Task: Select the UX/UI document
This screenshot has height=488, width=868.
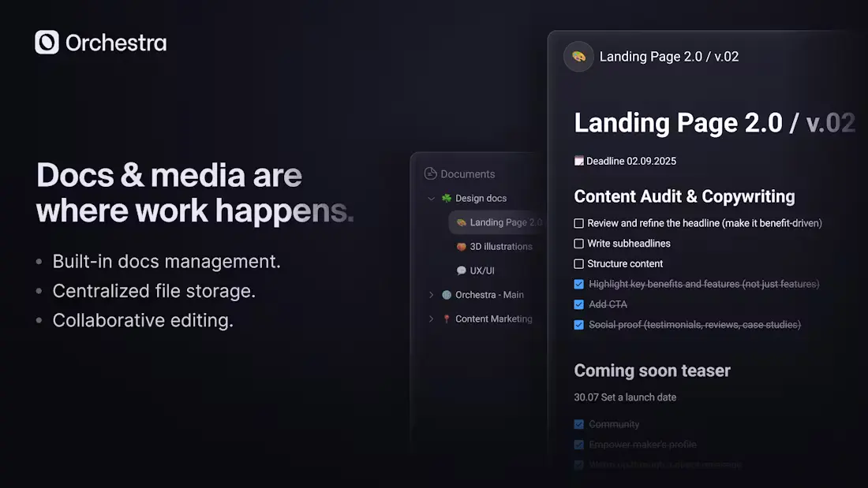Action: tap(482, 271)
